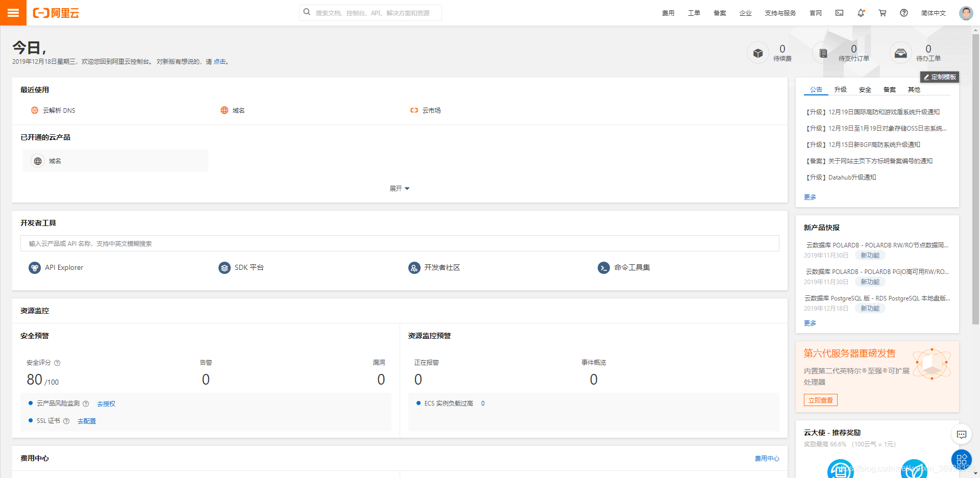Open the hamburger navigation menu
The height and width of the screenshot is (478, 980).
tap(13, 13)
